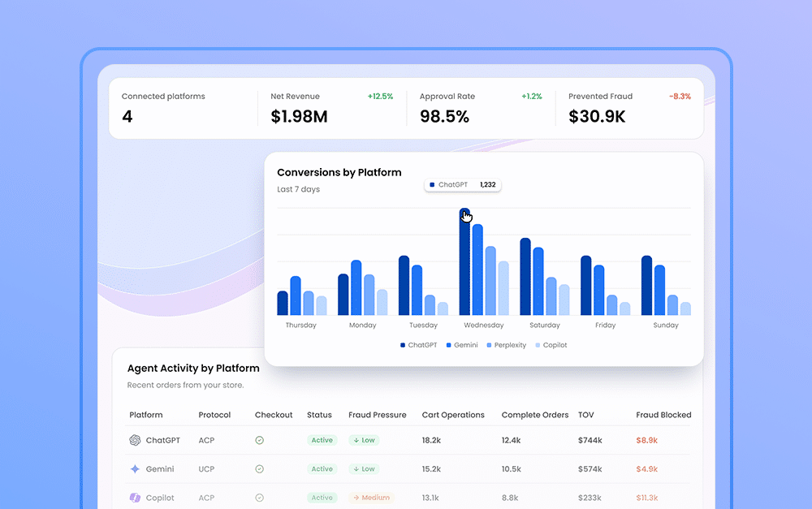Sort by the Cart Operations column header
Screen dimensions: 812x509
coord(453,415)
